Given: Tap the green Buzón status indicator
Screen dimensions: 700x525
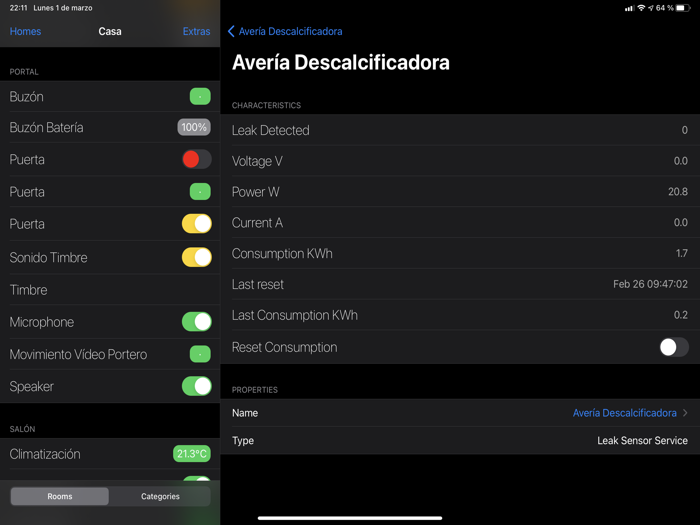Looking at the screenshot, I should 200,96.
